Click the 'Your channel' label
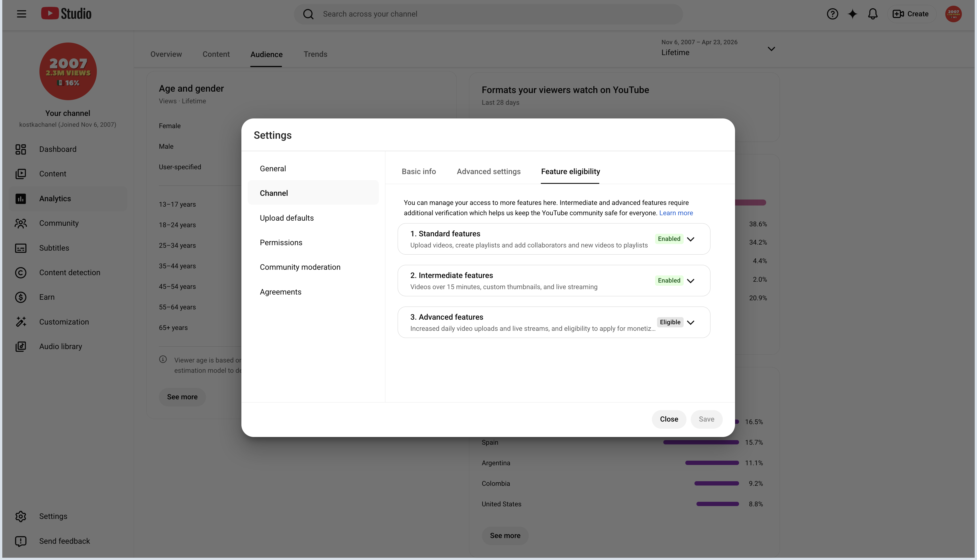 click(x=68, y=113)
